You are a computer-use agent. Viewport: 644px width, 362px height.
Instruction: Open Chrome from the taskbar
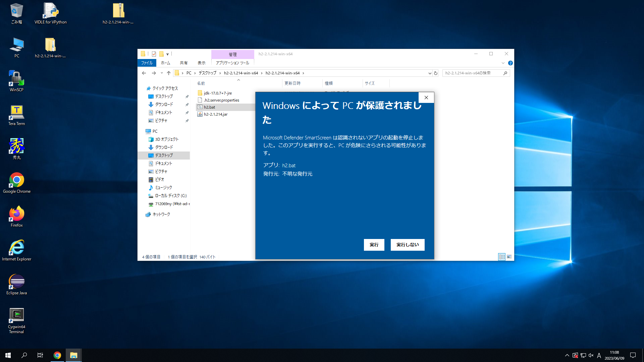[57, 355]
